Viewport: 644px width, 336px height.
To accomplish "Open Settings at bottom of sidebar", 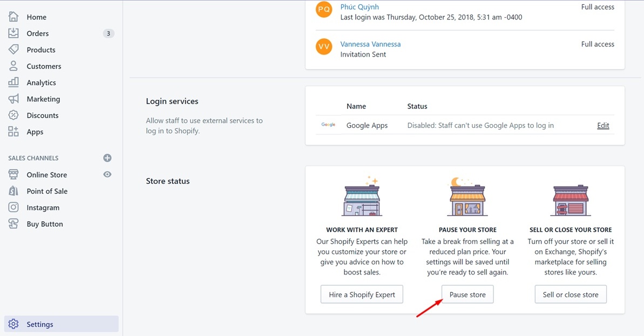I will (40, 324).
